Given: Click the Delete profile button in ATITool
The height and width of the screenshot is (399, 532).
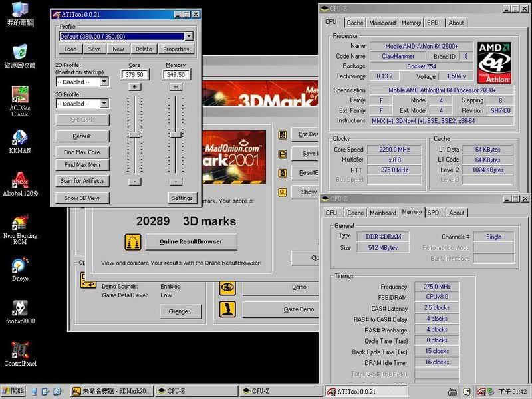Looking at the screenshot, I should point(144,49).
